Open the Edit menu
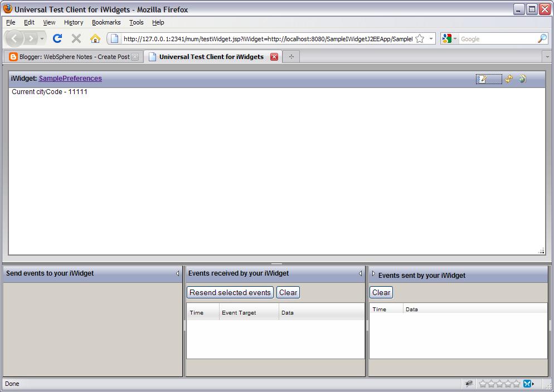 click(x=29, y=22)
